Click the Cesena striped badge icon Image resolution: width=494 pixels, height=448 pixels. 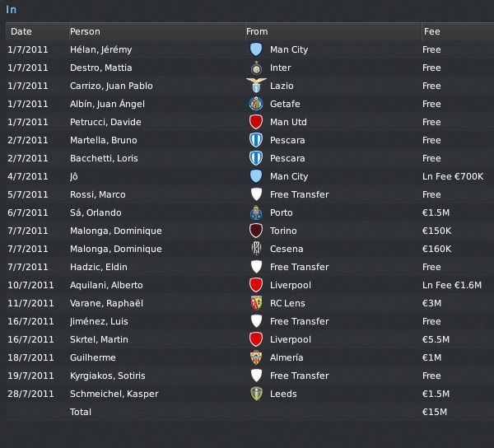255,249
